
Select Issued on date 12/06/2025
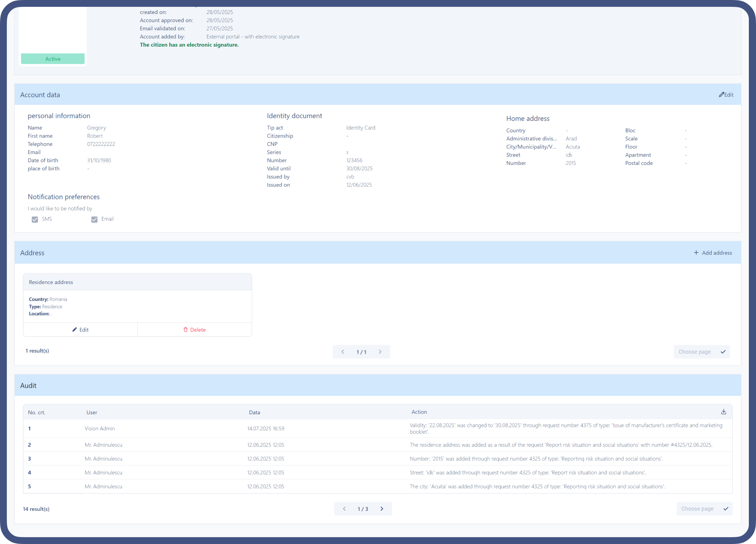(x=359, y=185)
